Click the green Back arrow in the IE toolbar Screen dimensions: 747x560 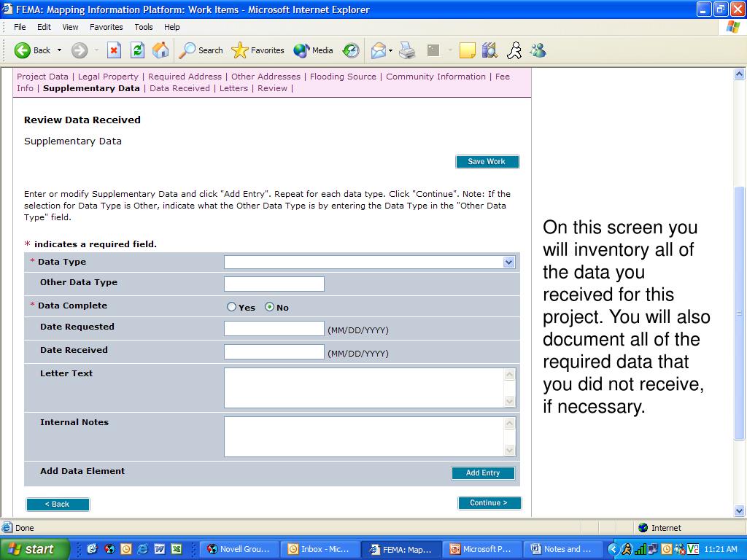tap(23, 50)
